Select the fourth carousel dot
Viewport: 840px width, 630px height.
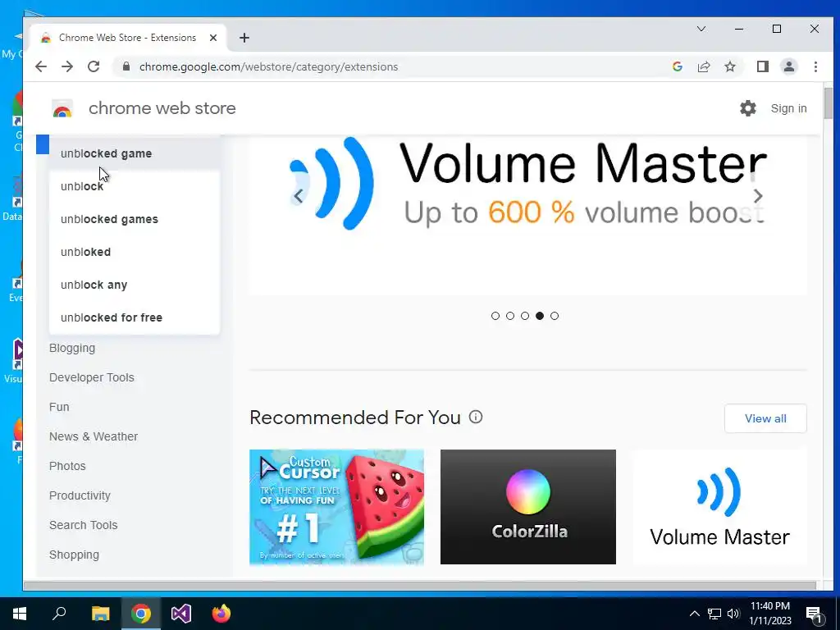tap(540, 316)
